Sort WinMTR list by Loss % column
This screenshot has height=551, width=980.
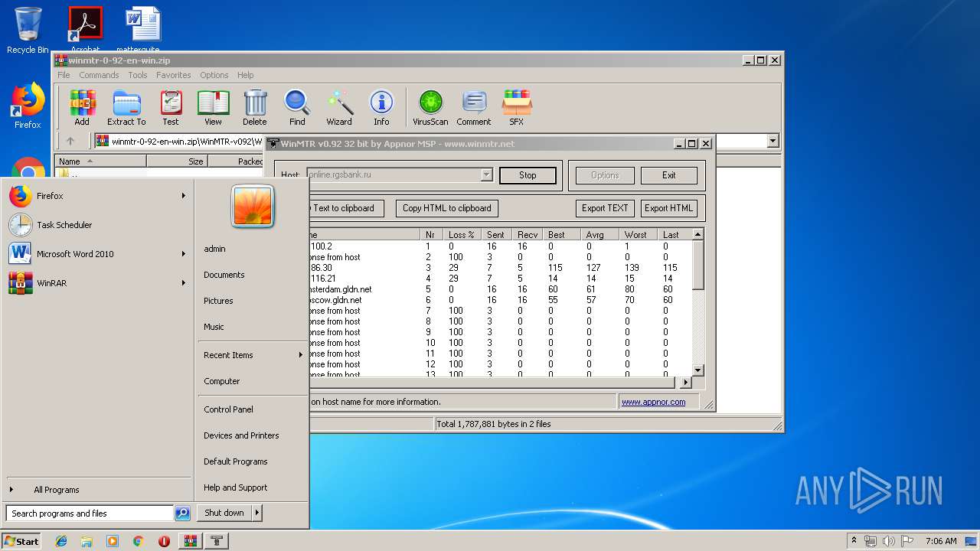462,235
